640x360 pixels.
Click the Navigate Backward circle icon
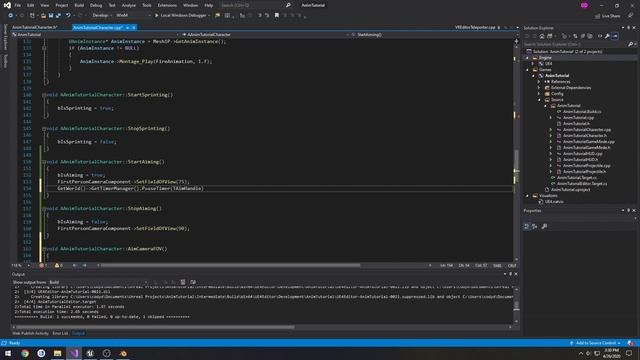[11, 16]
